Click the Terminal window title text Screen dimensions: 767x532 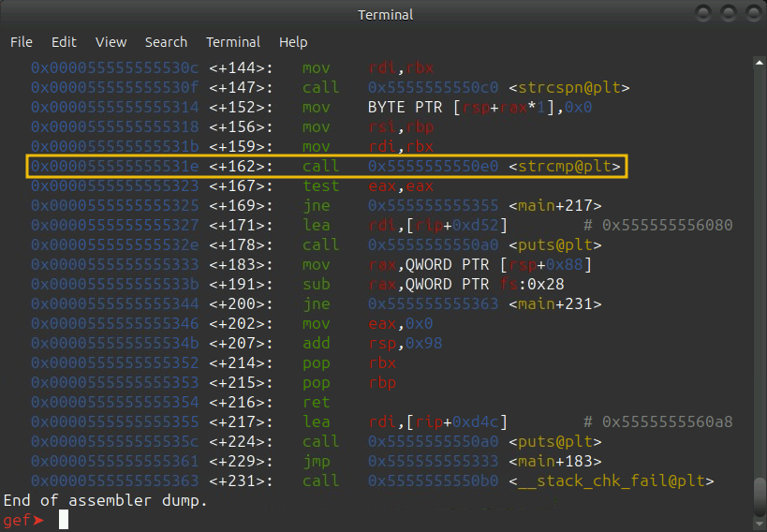click(386, 15)
